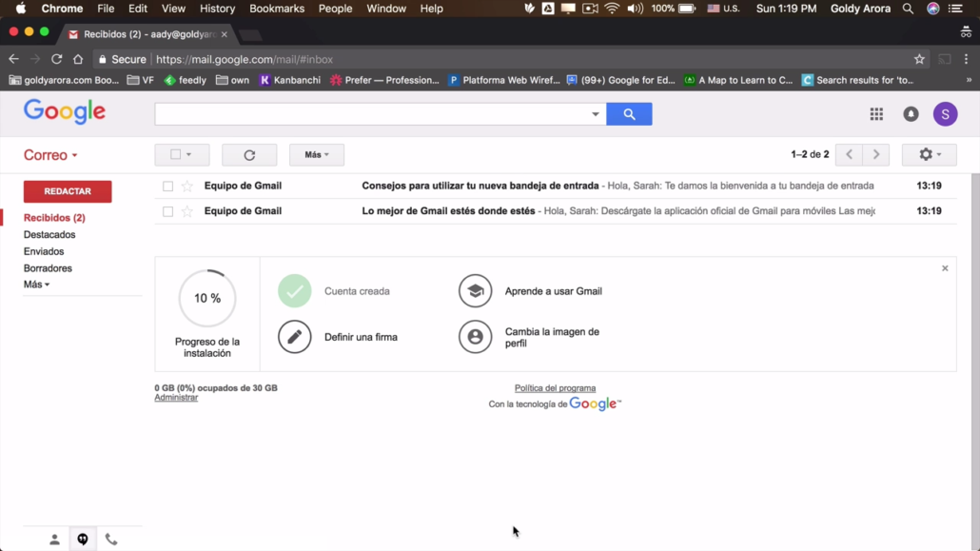Viewport: 980px width, 551px height.
Task: Open the Kanbanchi bookmark
Action: (290, 80)
